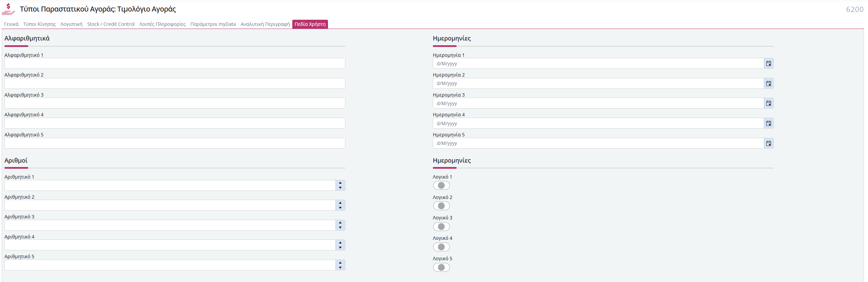Image resolution: width=868 pixels, height=282 pixels.
Task: Increase Αριθμητικό 2 with up arrow
Action: (340, 203)
